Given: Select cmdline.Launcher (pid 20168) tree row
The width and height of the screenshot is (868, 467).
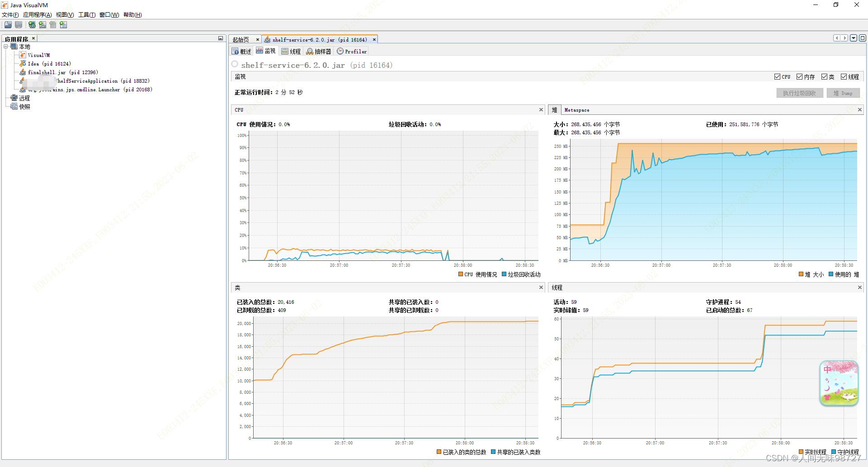Looking at the screenshot, I should click(86, 90).
